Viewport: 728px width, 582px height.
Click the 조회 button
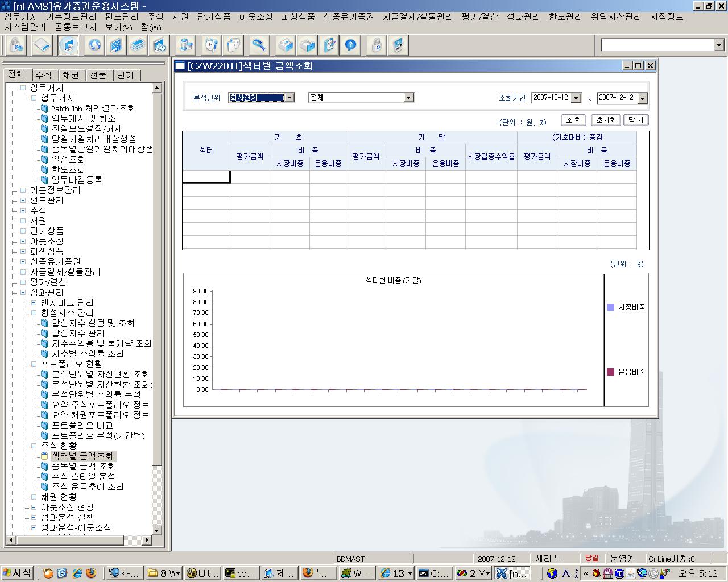pyautogui.click(x=573, y=120)
